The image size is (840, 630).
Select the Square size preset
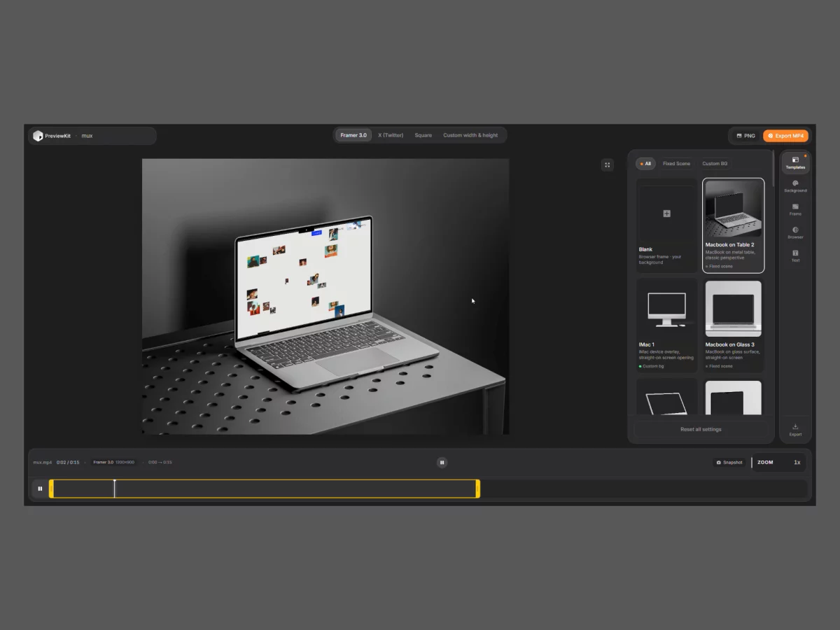click(x=423, y=135)
